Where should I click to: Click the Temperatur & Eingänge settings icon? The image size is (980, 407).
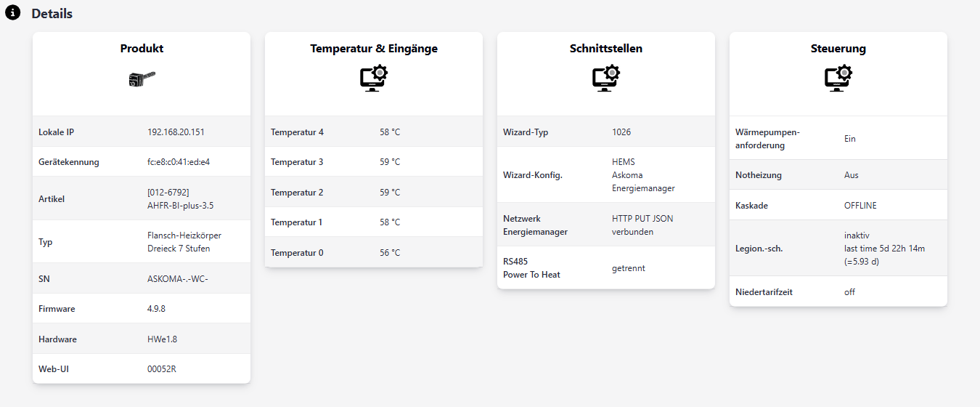(x=374, y=78)
